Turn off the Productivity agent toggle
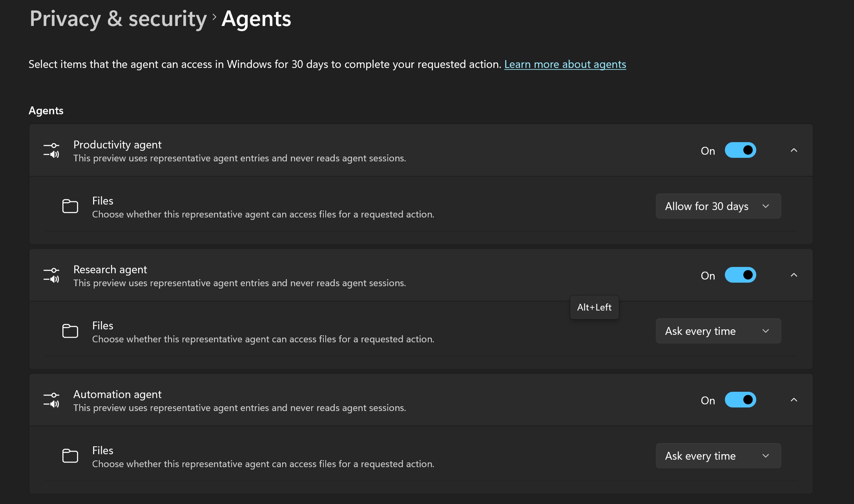 pos(740,150)
